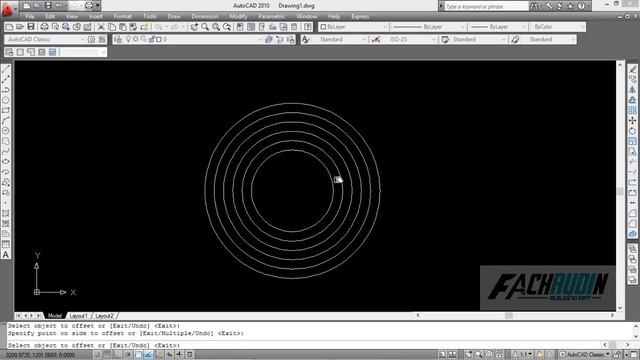The image size is (640, 360).
Task: Switch to the Layout1 tab
Action: pos(78,316)
